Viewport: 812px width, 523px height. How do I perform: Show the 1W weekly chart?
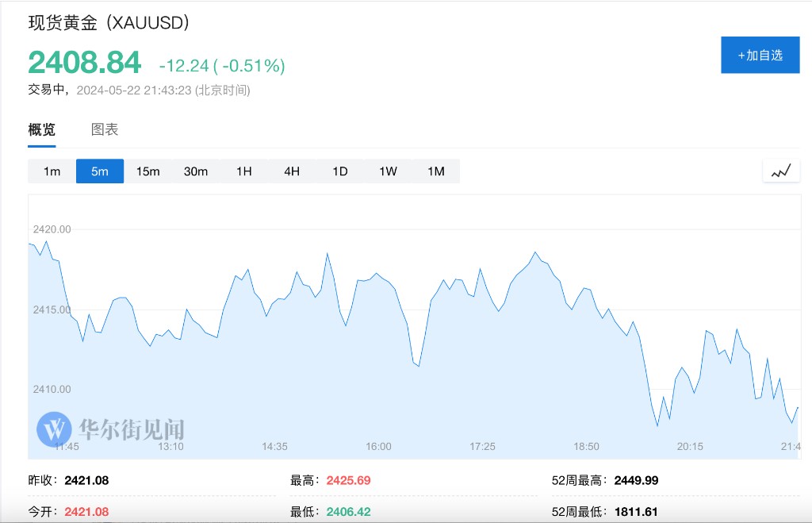click(x=388, y=171)
